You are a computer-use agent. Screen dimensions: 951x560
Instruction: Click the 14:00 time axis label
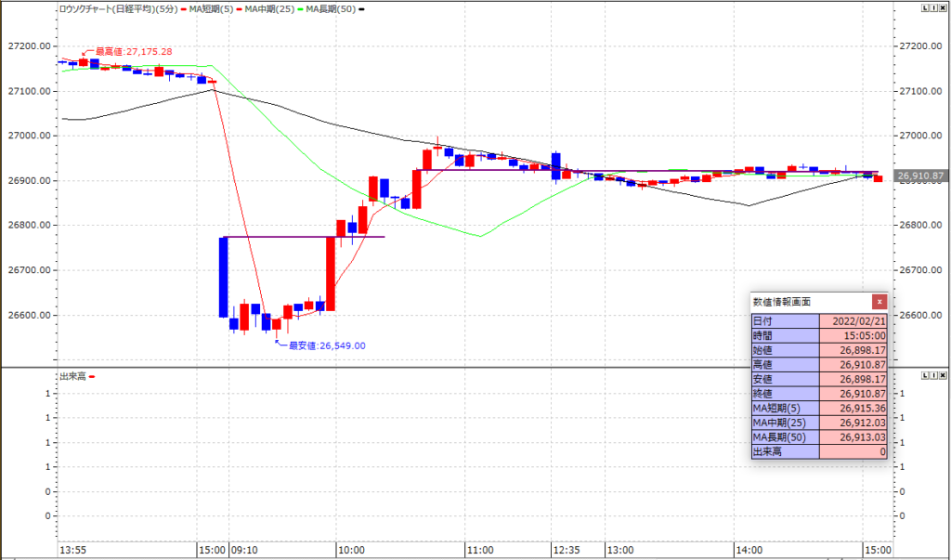point(749,551)
